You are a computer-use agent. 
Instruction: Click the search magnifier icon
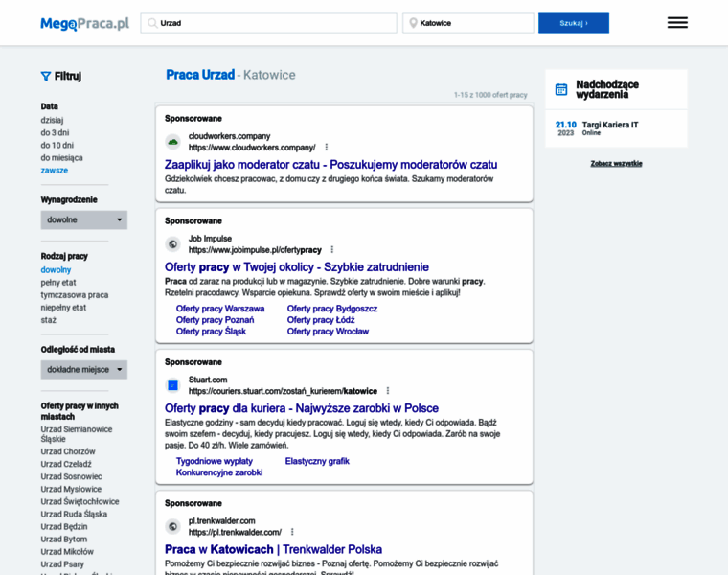pos(151,23)
